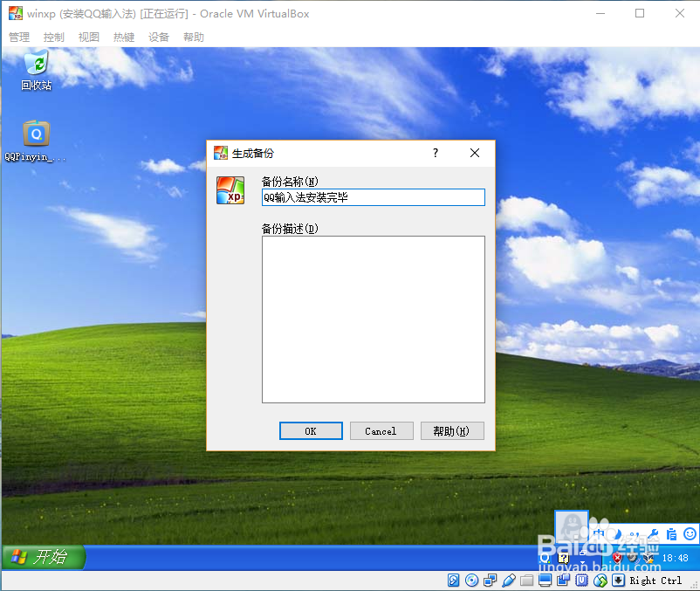Open the 设备 Devices menu
This screenshot has height=591, width=700.
(158, 37)
